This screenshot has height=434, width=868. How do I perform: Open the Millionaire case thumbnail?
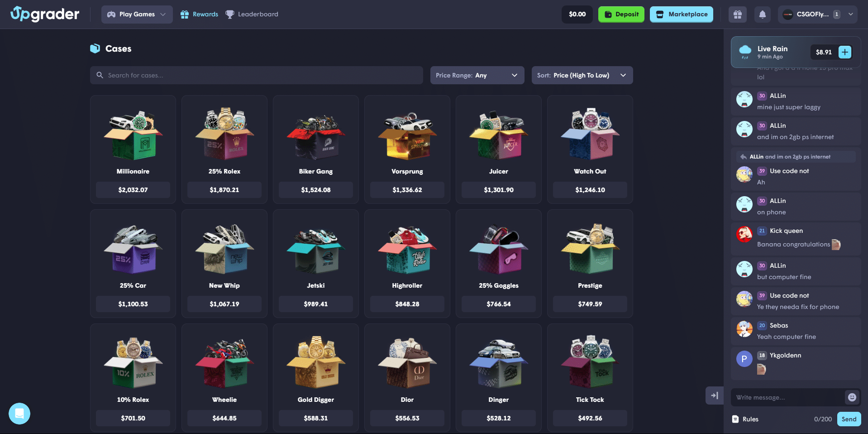[133, 135]
